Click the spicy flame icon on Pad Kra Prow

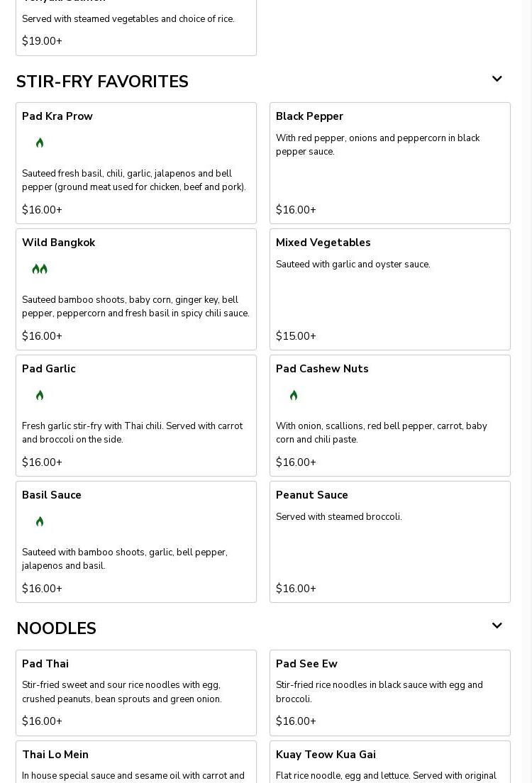(x=40, y=143)
